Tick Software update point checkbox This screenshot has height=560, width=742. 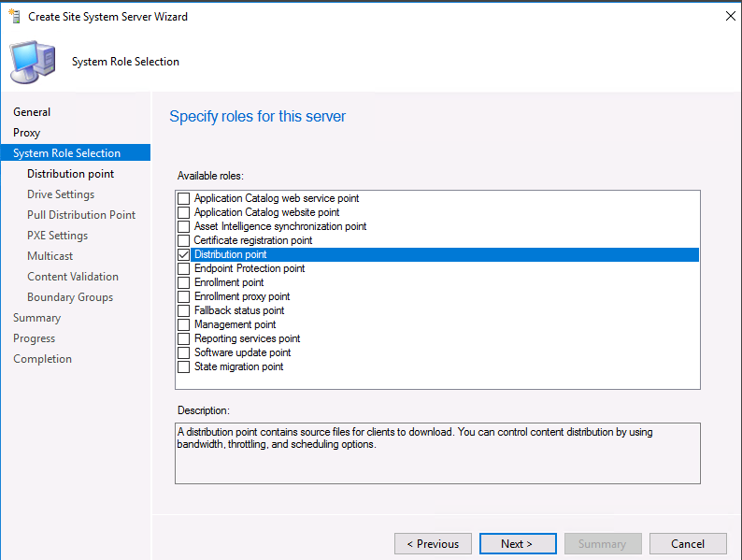[183, 352]
